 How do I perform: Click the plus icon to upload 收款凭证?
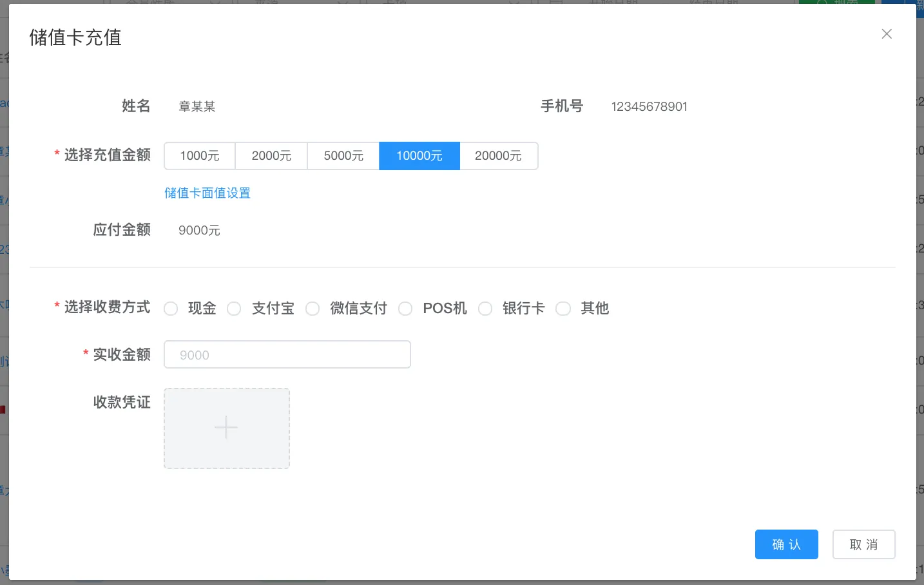pos(226,428)
